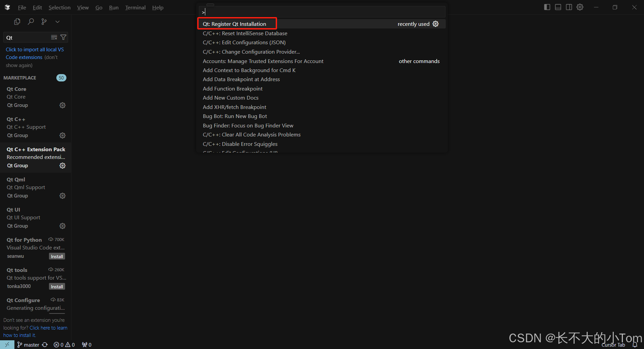Select Add Context to Background for Cmd K
Image resolution: width=644 pixels, height=349 pixels.
[x=321, y=70]
